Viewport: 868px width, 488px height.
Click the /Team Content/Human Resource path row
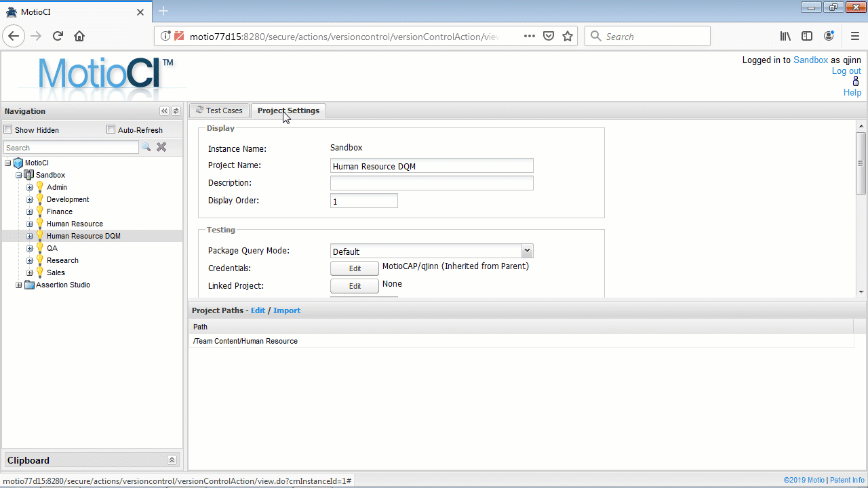[x=521, y=341]
